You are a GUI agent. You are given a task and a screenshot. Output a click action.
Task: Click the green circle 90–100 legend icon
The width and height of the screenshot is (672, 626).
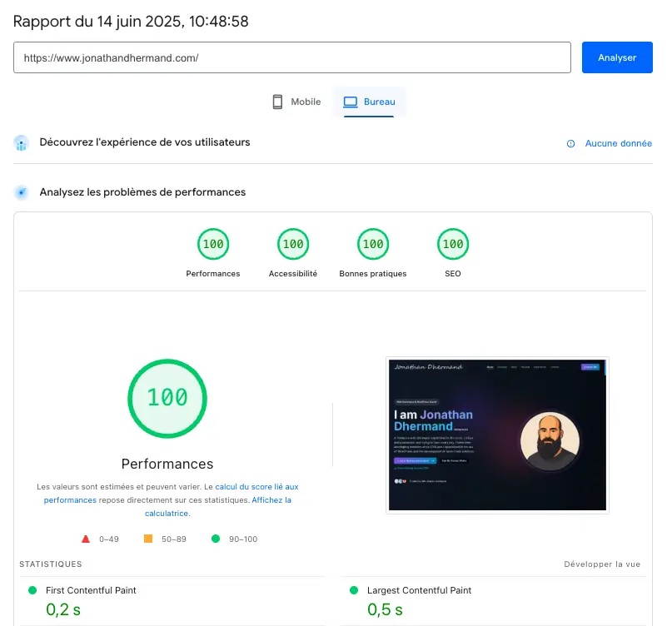click(x=216, y=539)
